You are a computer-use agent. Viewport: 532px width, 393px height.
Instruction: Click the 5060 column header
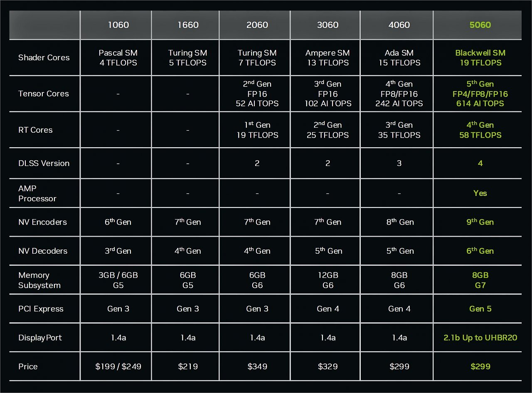pyautogui.click(x=480, y=25)
